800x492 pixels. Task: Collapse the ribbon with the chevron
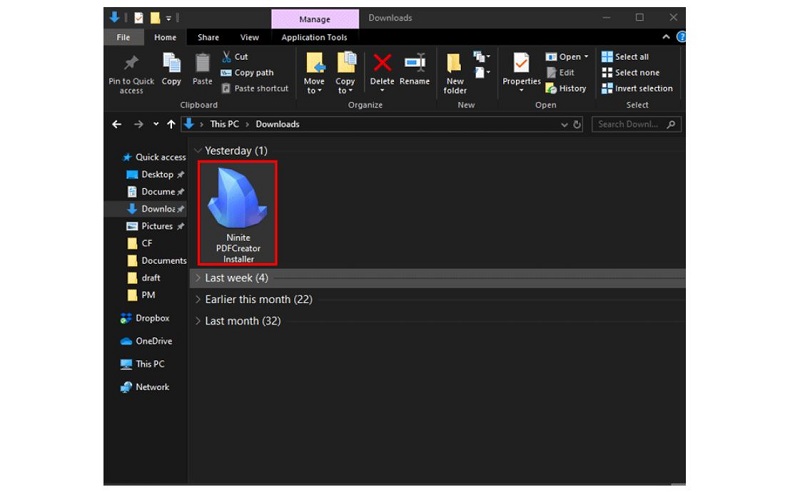tap(666, 37)
